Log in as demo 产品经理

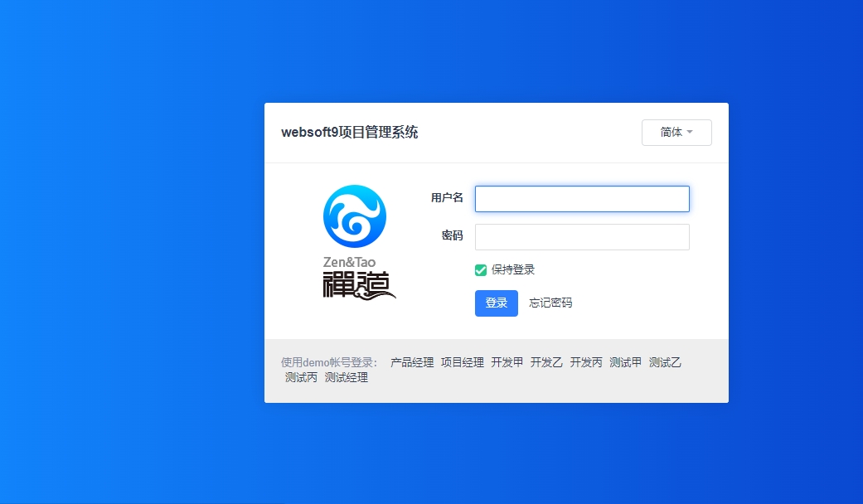[x=412, y=362]
